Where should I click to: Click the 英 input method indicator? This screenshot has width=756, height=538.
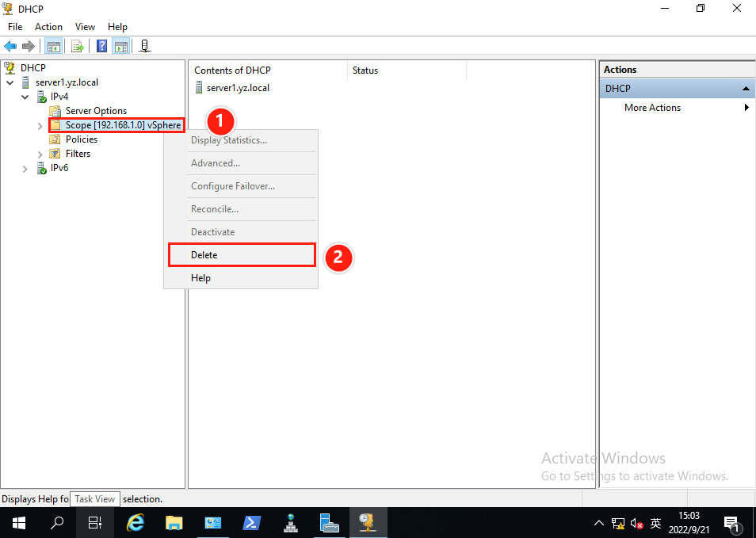coord(655,524)
